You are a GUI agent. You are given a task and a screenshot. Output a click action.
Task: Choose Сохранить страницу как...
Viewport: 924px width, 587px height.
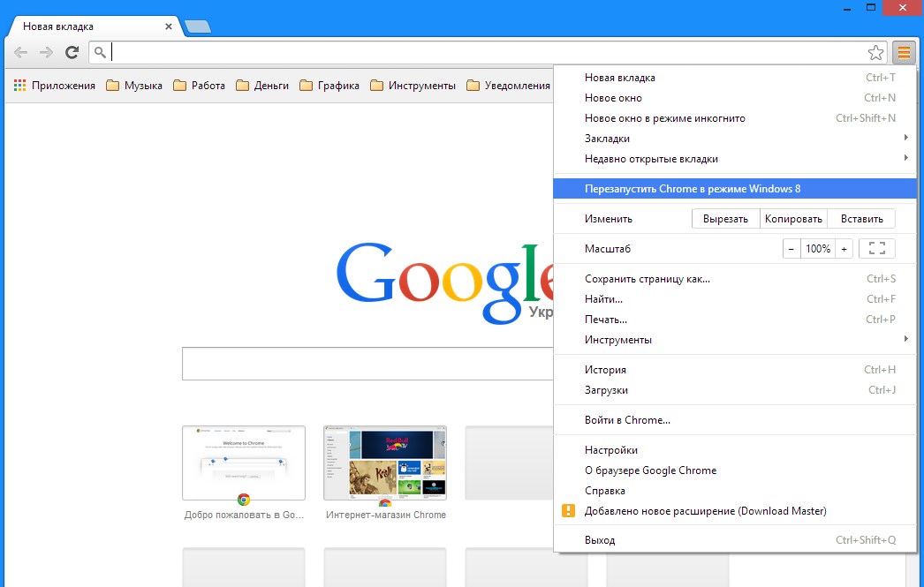[735, 279]
